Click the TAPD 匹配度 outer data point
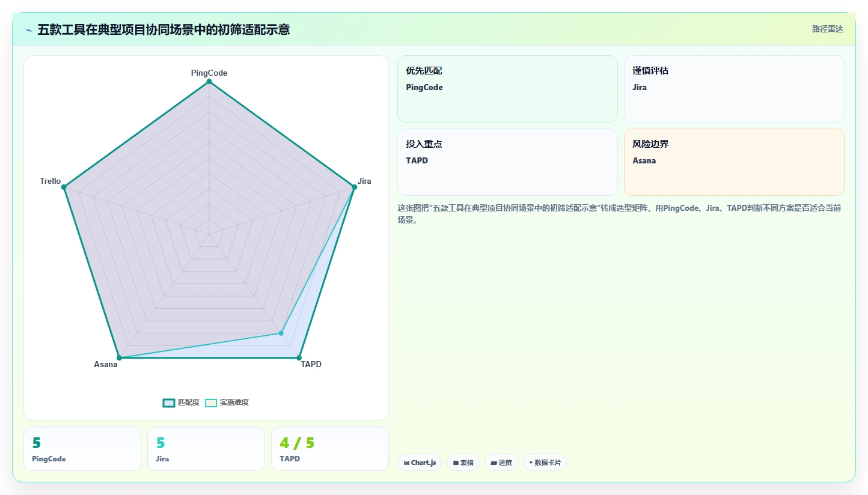Screen dimensions: 868x495 pyautogui.click(x=299, y=358)
